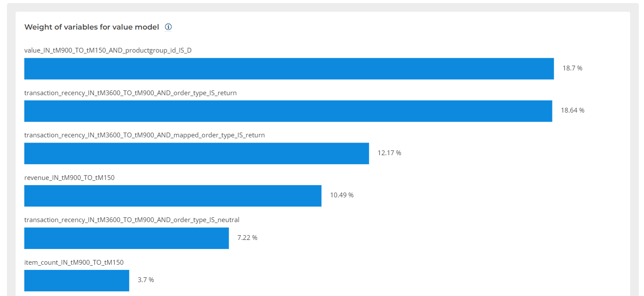Click the 7.22 % order_type_IS_neutral bar

pos(126,238)
